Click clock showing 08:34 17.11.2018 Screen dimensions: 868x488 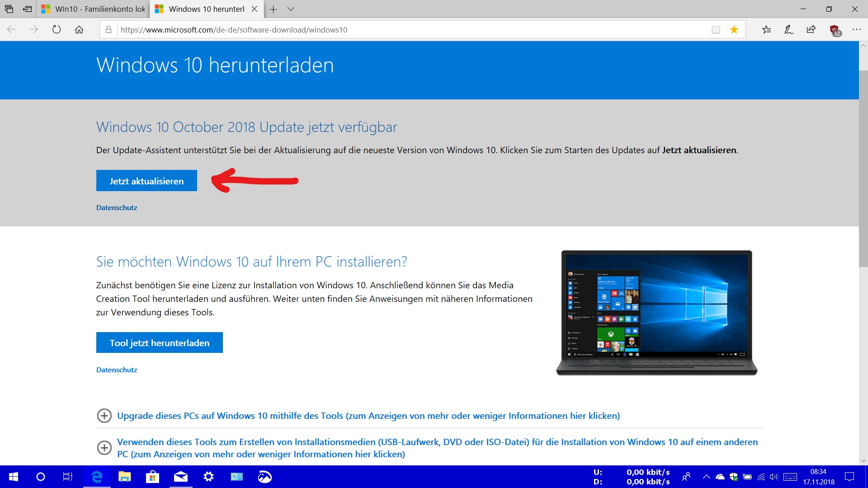pyautogui.click(x=819, y=477)
